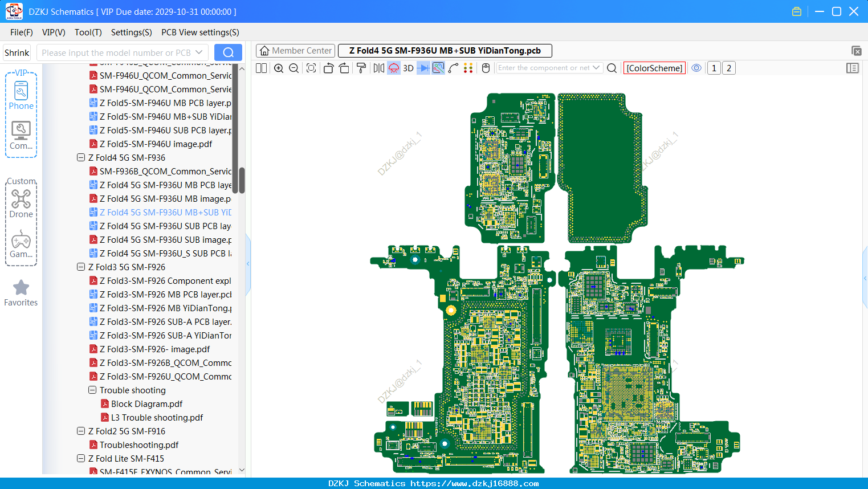
Task: Switch to layer button 1
Action: 714,68
